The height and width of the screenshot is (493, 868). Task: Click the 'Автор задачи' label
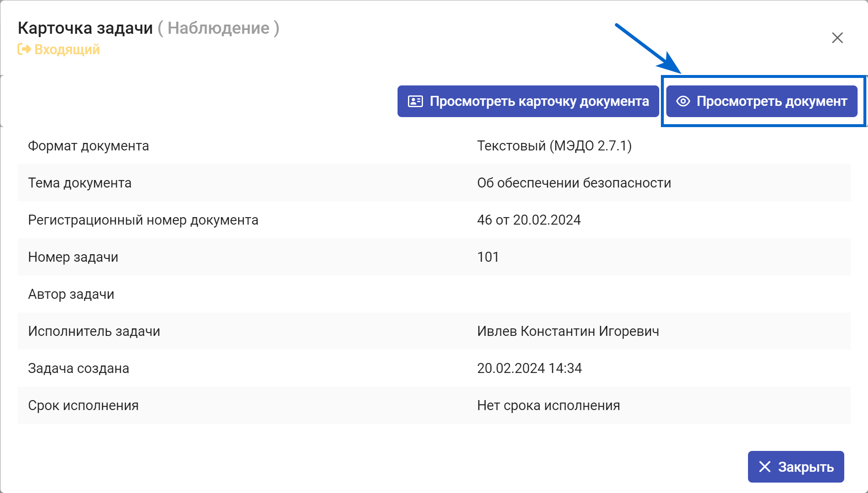[71, 294]
